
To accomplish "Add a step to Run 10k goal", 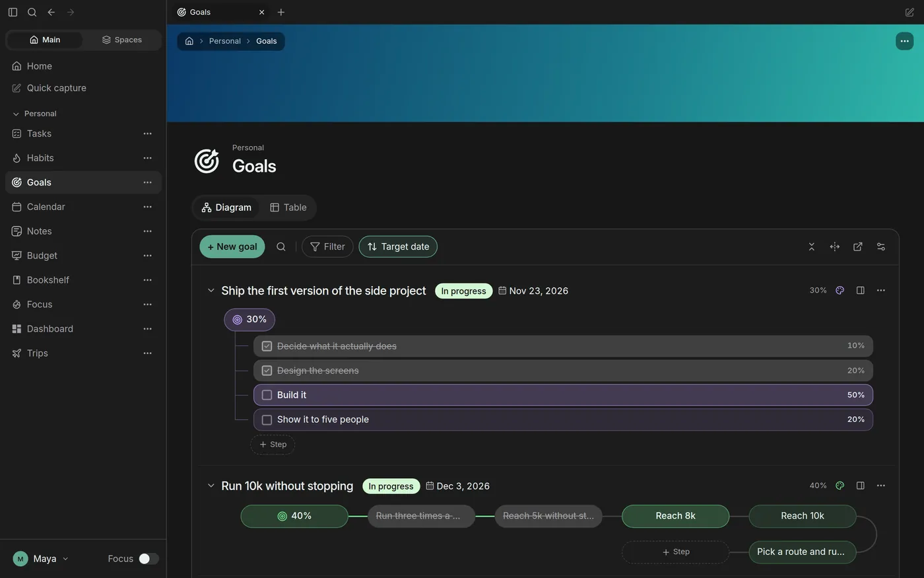I will coord(676,552).
